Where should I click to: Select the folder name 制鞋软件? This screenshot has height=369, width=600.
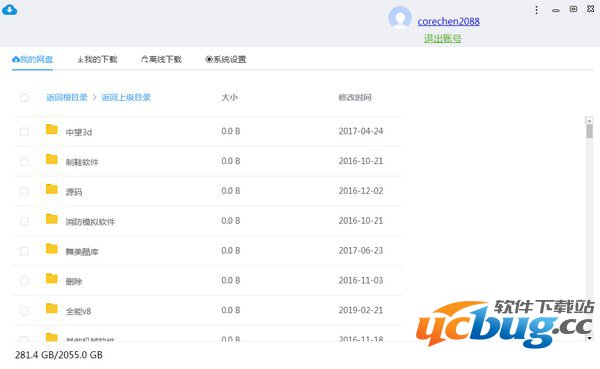point(82,162)
